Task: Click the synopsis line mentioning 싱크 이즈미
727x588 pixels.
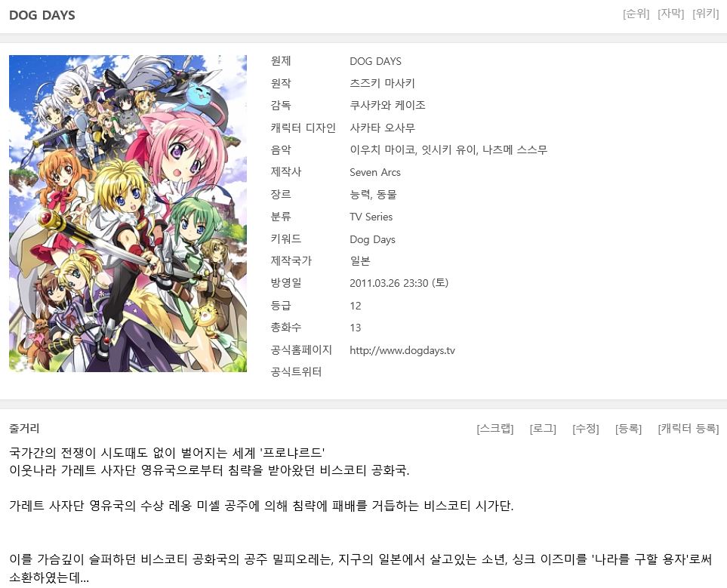Action: coord(361,559)
